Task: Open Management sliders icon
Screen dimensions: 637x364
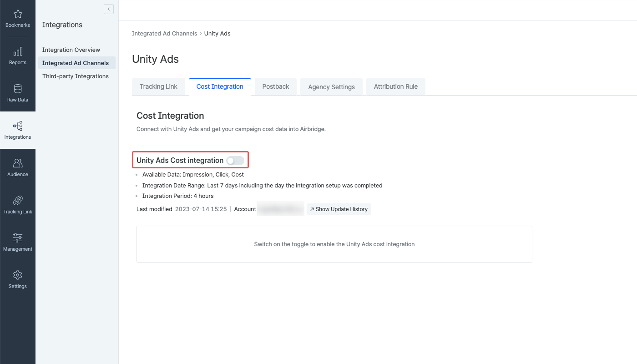Action: pos(18,238)
